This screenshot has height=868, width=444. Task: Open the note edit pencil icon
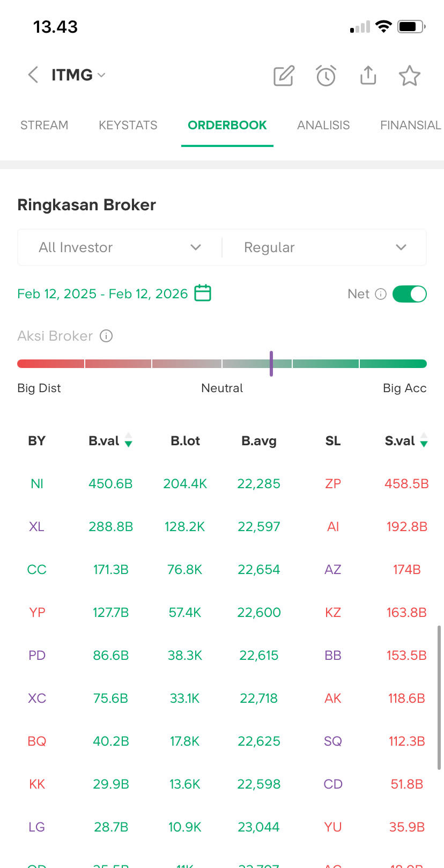[x=284, y=76]
